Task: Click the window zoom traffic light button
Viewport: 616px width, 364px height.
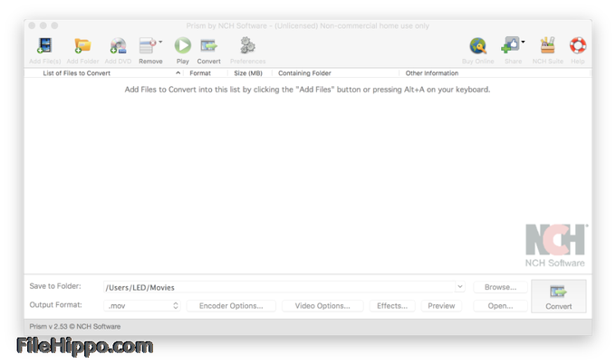Action: coord(54,25)
